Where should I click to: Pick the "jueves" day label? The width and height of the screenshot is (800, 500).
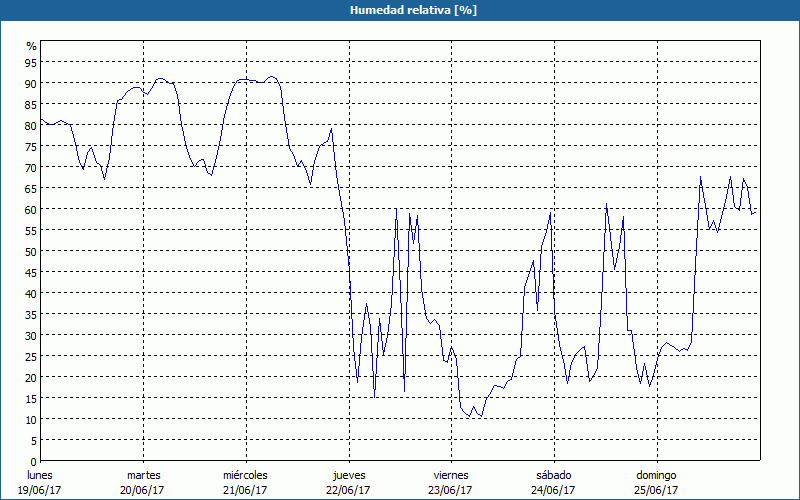348,475
